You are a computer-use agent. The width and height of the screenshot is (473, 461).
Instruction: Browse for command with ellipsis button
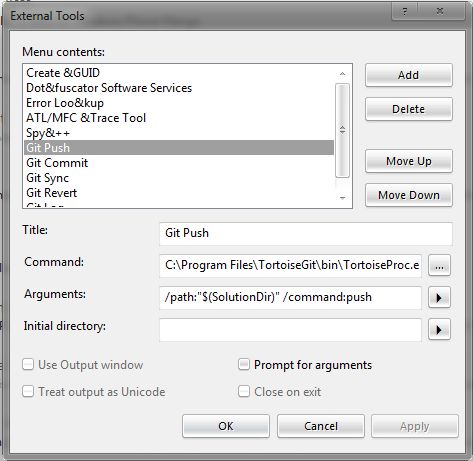[x=439, y=265]
